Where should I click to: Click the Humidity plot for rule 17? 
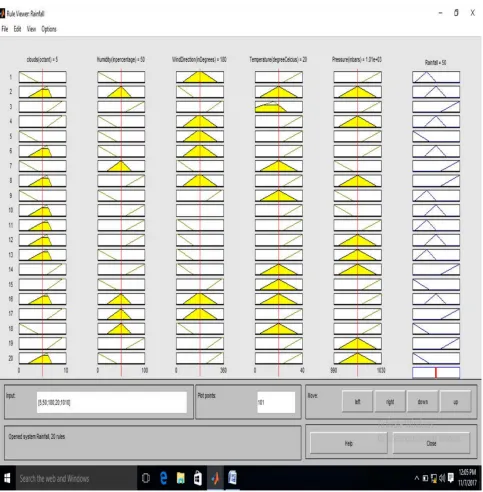121,314
